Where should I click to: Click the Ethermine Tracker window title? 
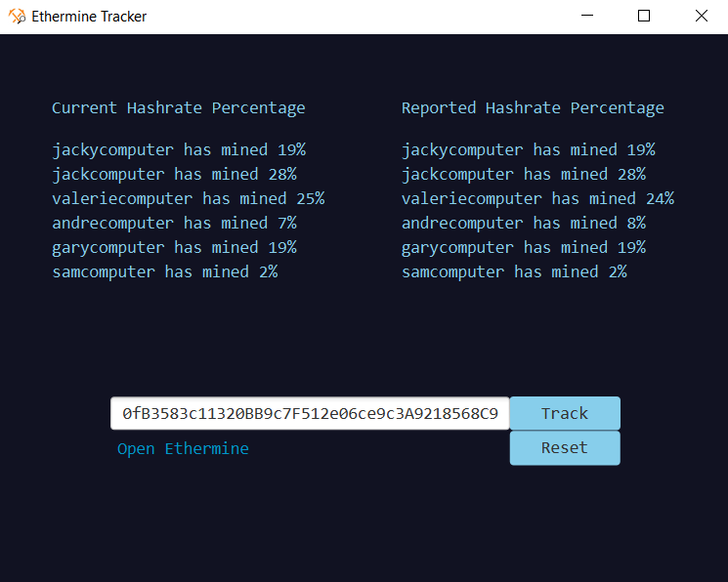pyautogui.click(x=89, y=17)
